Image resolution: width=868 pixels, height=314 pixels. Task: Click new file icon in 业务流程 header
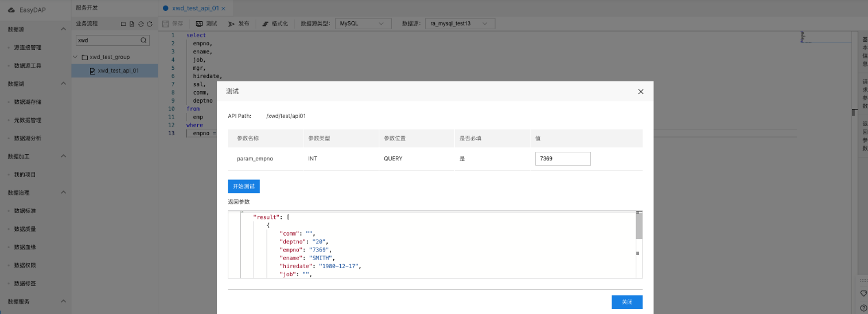[x=132, y=24]
